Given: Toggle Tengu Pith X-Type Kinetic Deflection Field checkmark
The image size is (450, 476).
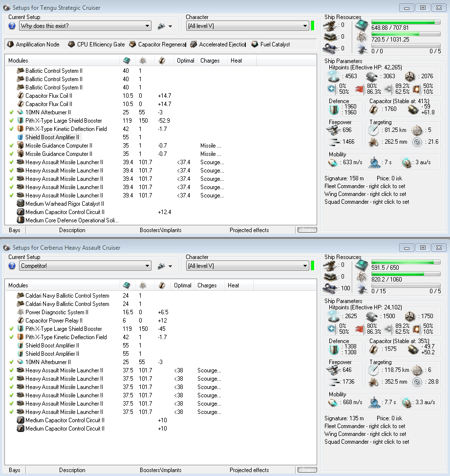Looking at the screenshot, I should click(12, 129).
